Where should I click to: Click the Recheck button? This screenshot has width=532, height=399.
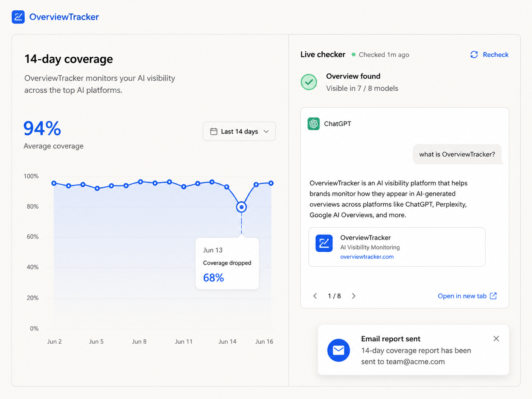[489, 55]
